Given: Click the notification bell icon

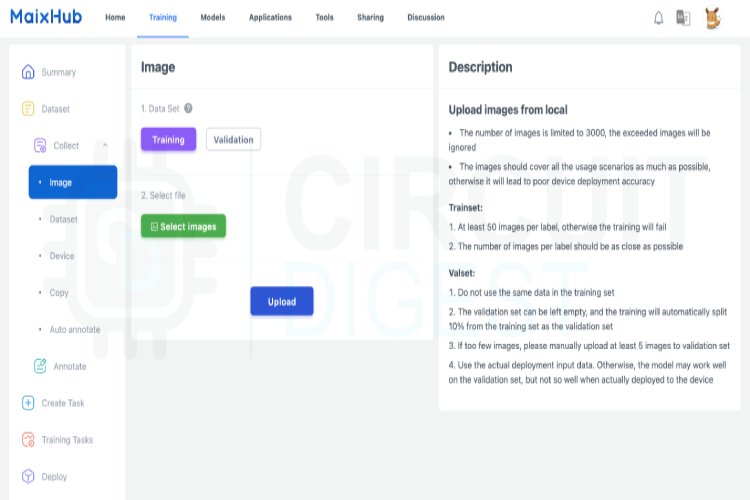Looking at the screenshot, I should (x=658, y=18).
